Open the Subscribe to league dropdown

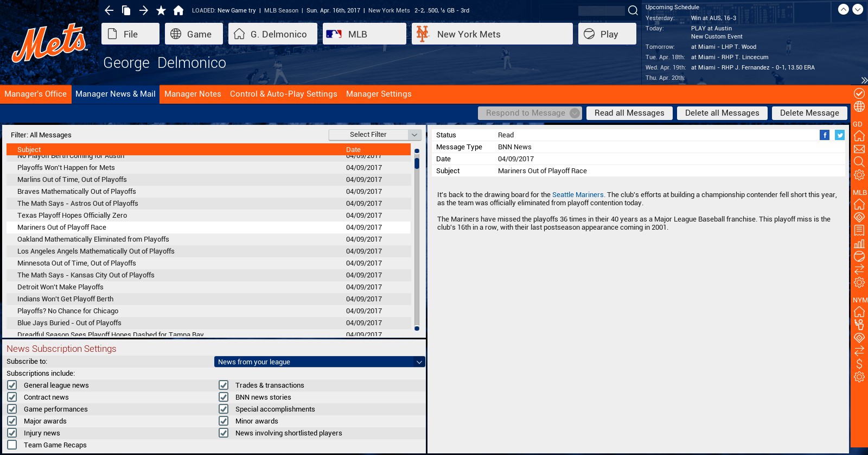point(320,362)
